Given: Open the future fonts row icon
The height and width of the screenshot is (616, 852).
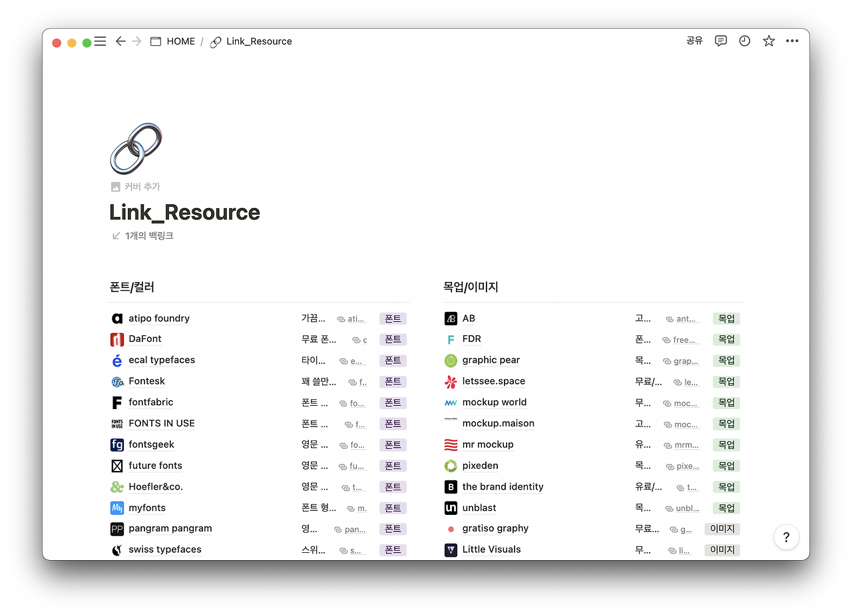Looking at the screenshot, I should (x=117, y=466).
